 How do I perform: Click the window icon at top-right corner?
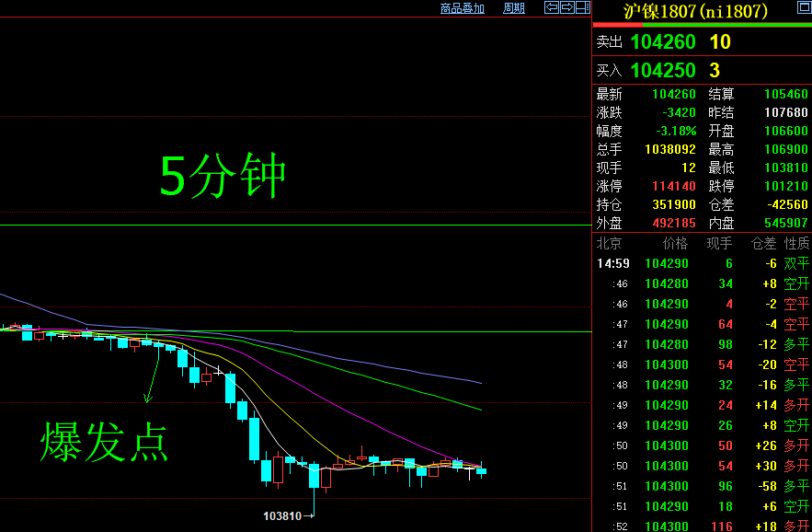(x=805, y=7)
